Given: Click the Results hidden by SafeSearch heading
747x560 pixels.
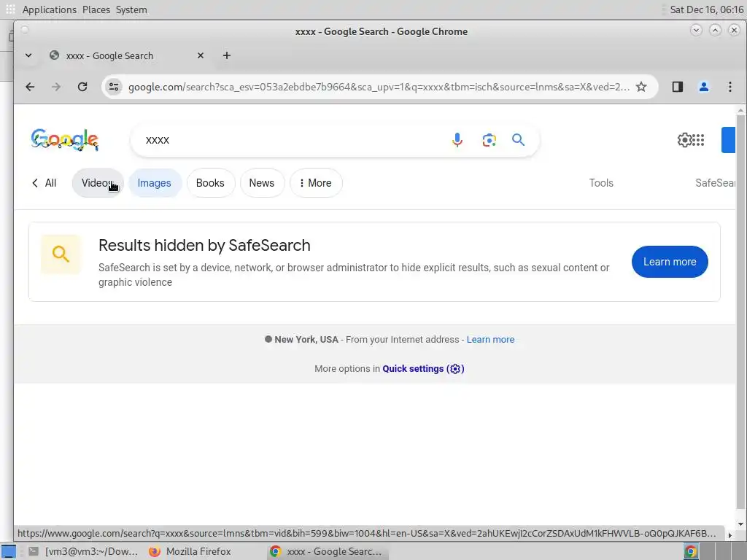Looking at the screenshot, I should point(204,245).
